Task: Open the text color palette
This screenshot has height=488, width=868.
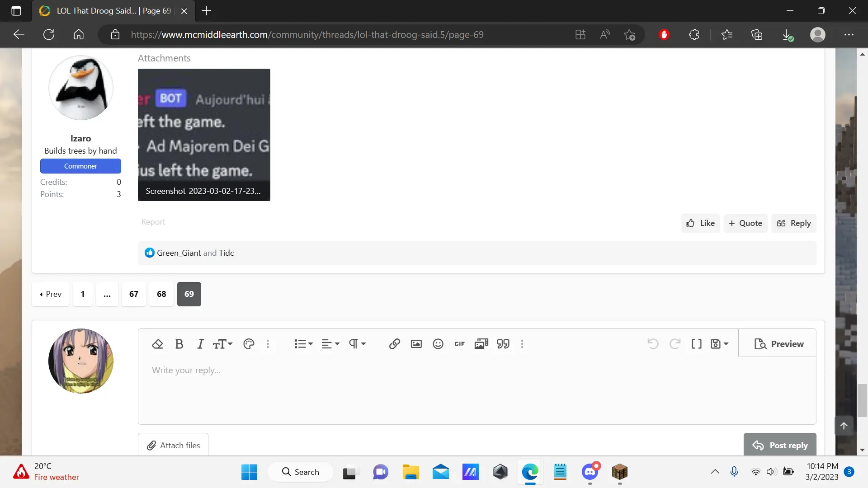Action: pos(249,344)
